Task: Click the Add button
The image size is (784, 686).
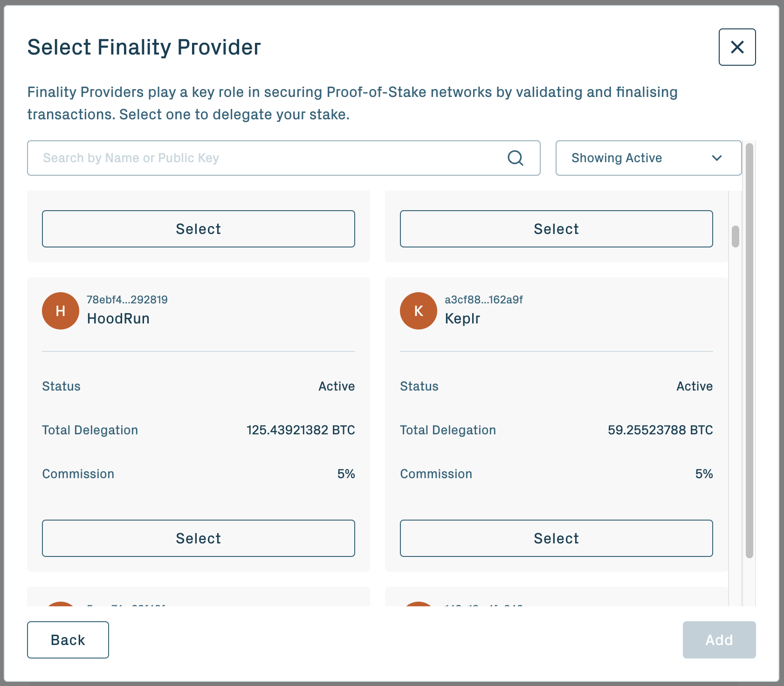Action: pos(719,640)
